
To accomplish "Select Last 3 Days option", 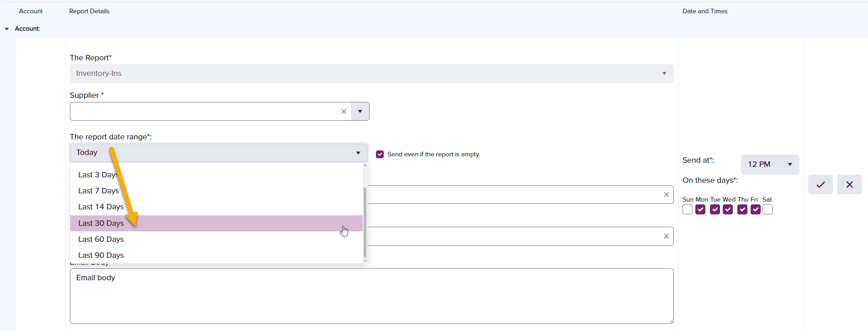I will (x=217, y=175).
